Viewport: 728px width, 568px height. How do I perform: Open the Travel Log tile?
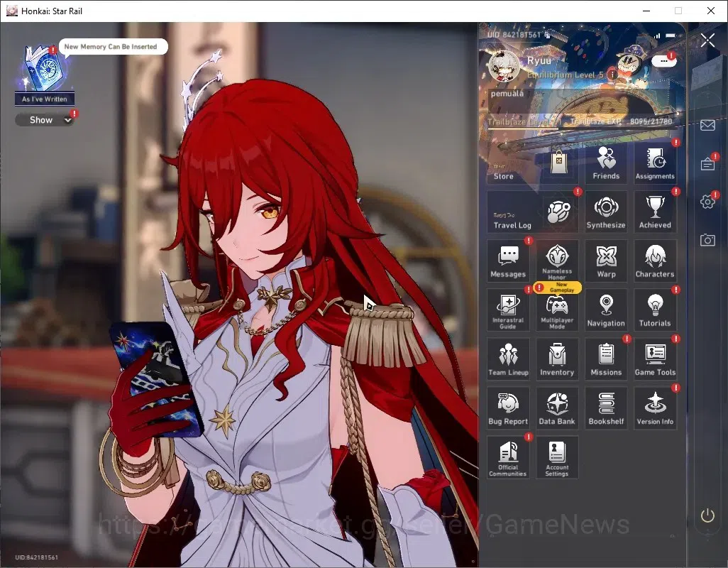pos(533,212)
